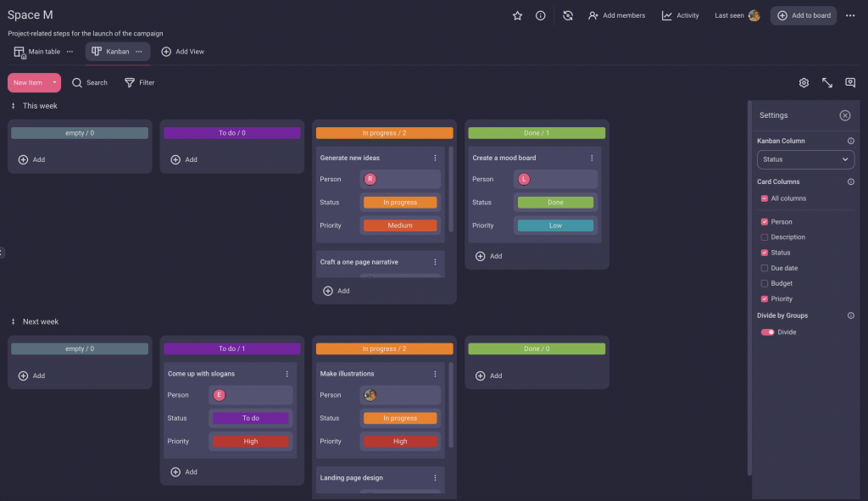868x501 pixels.
Task: Expand the New Item dropdown arrow
Action: point(54,82)
